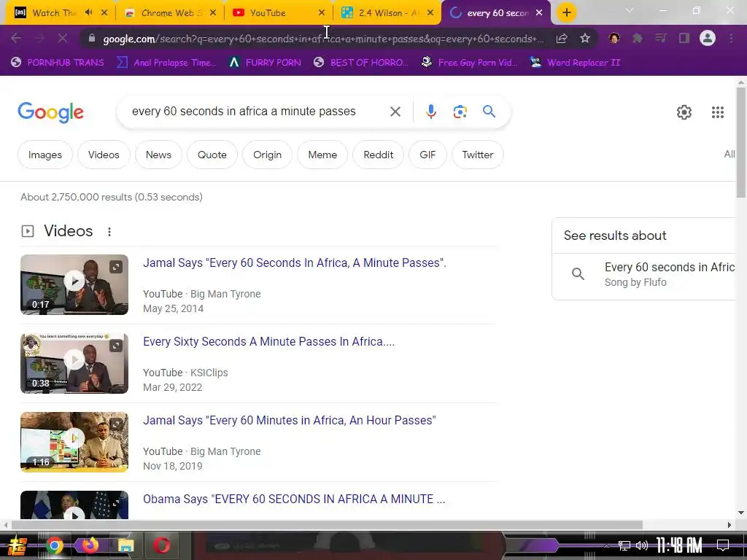Click vertical scrollbar thumb
This screenshot has height=560, width=747.
(741, 142)
